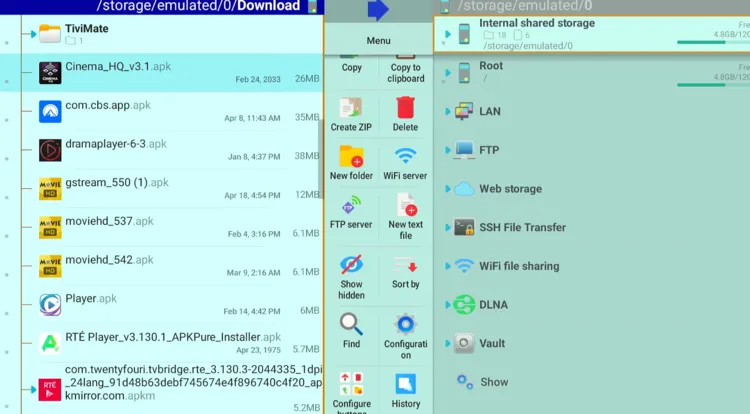750x414 pixels.
Task: Click Internal shared storage usage bar
Action: pos(713,42)
